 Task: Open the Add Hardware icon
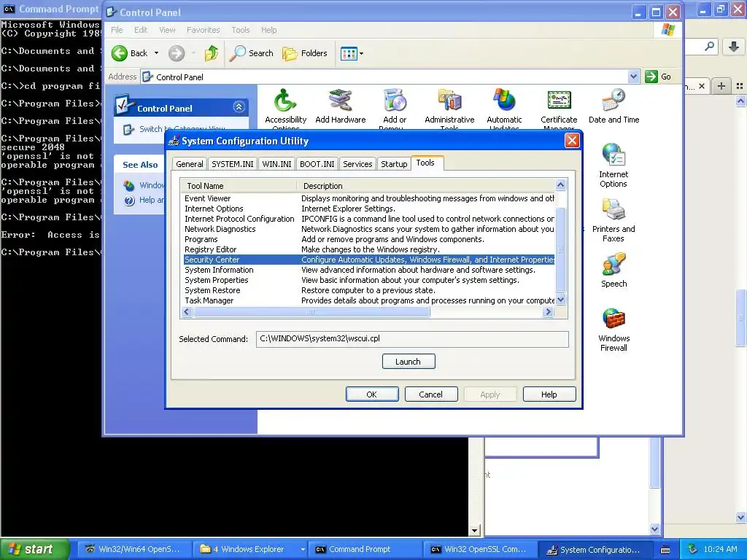tap(340, 101)
